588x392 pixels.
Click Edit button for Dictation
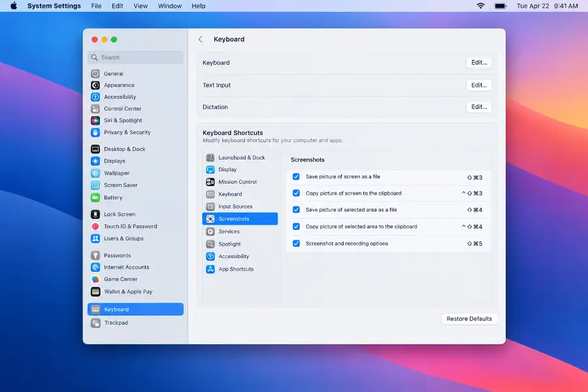pyautogui.click(x=479, y=107)
